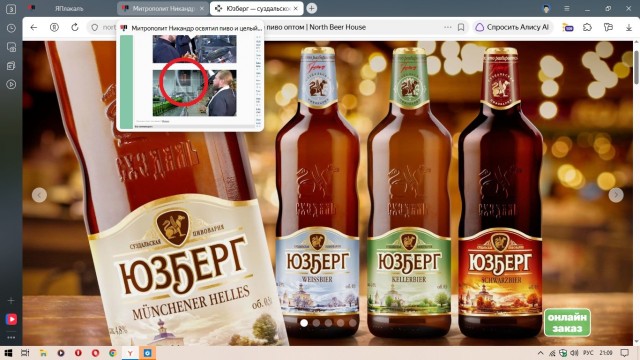
Task: Open the Yandex home button in the toolbar
Action: pos(54,27)
